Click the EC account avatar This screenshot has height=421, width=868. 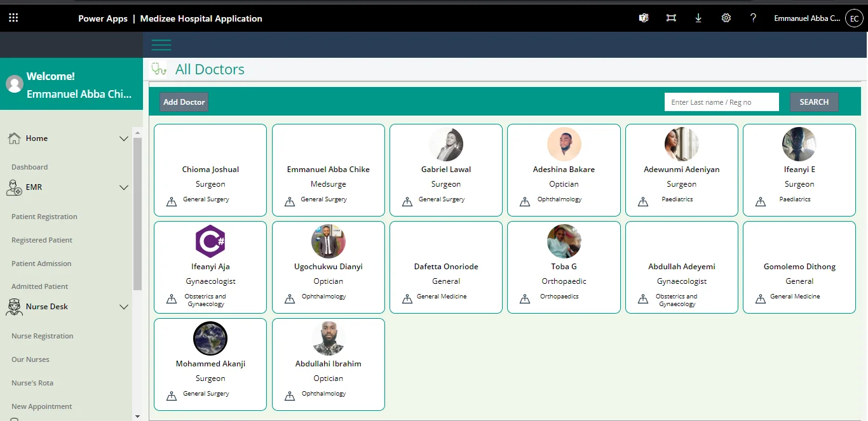(x=854, y=18)
